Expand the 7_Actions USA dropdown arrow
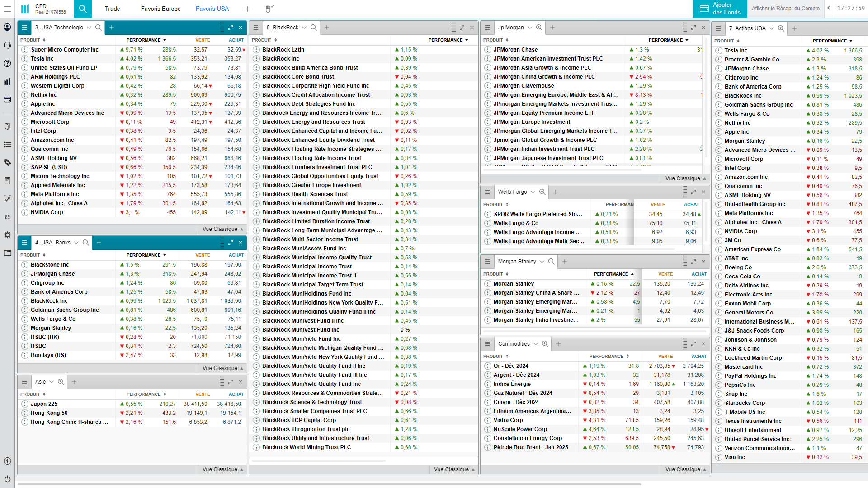Screen dimensions: 868x488 click(x=772, y=28)
